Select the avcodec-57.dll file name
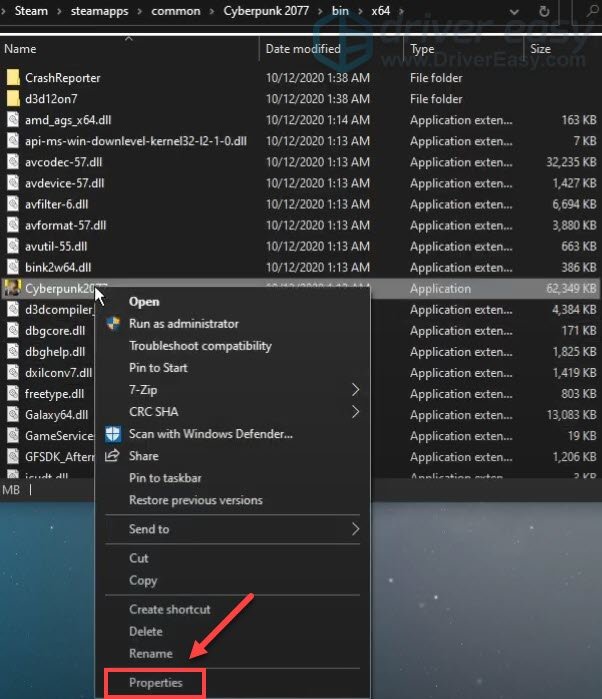 63,162
